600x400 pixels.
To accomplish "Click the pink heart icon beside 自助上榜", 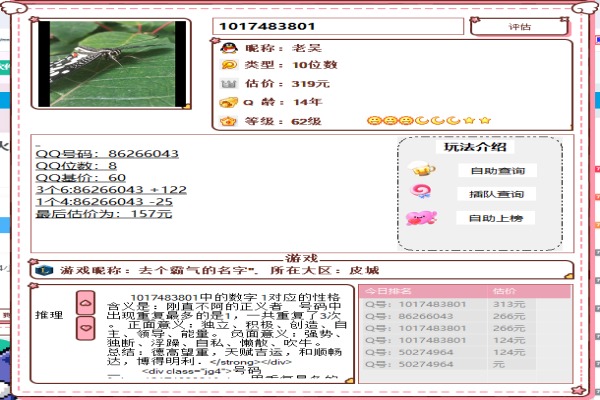I will coord(420,217).
